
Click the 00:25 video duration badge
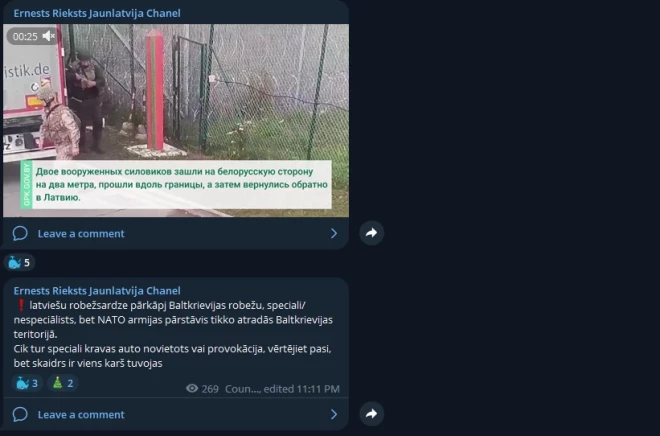[x=25, y=36]
